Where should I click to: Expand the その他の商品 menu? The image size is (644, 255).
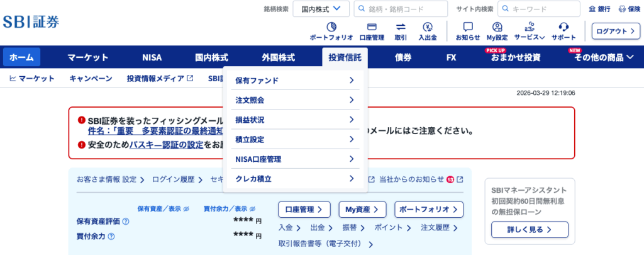coord(604,57)
